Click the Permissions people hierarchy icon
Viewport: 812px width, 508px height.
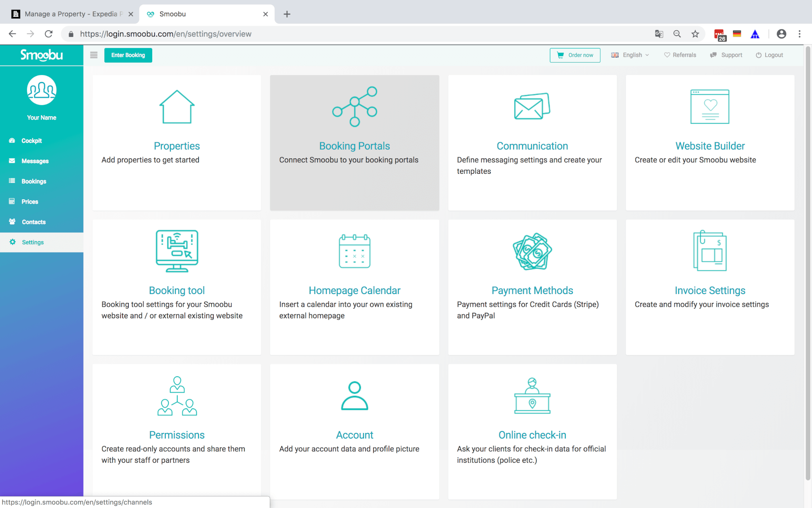(x=177, y=396)
